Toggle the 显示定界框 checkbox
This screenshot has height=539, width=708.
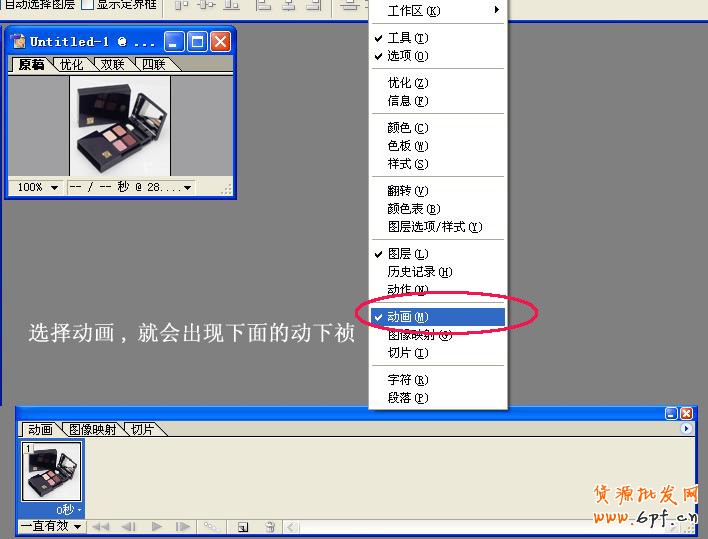87,4
